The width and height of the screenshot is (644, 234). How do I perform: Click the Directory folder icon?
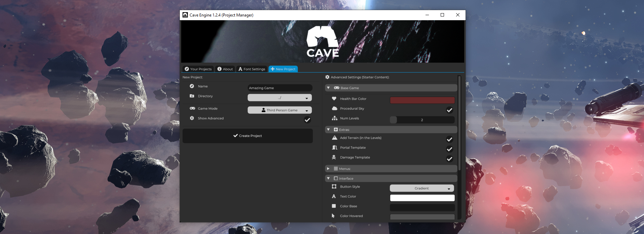click(192, 96)
